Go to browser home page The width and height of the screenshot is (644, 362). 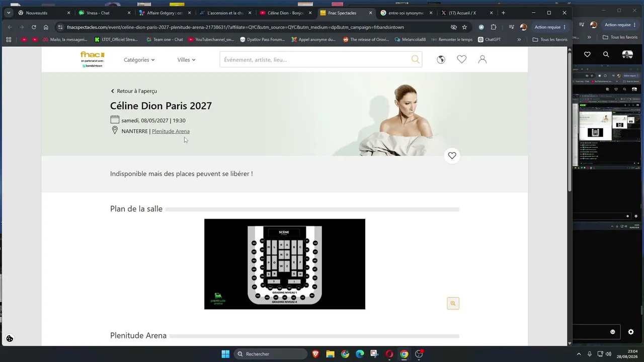tap(46, 27)
